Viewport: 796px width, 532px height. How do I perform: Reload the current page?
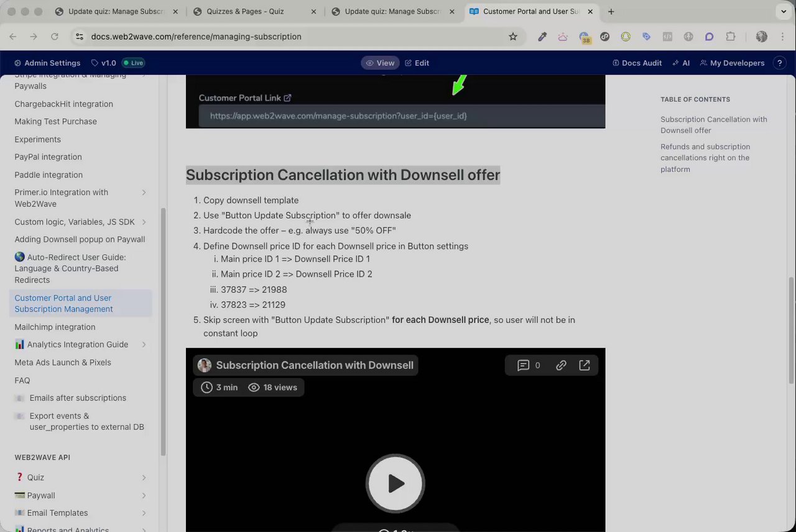tap(55, 37)
